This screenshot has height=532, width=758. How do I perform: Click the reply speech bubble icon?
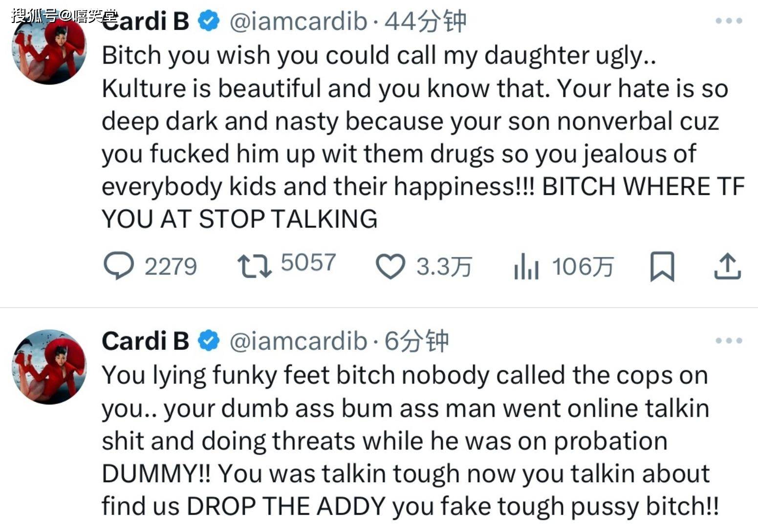tap(118, 266)
